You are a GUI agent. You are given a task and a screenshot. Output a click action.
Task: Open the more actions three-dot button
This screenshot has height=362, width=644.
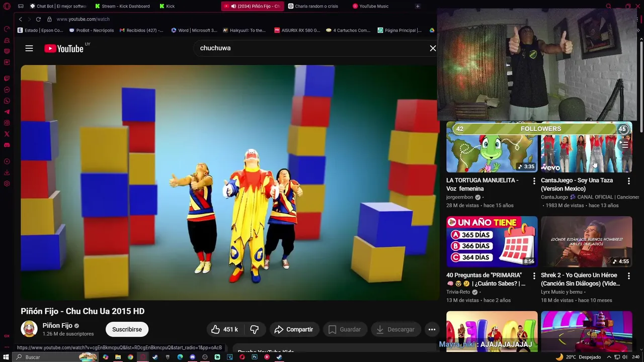click(x=432, y=329)
